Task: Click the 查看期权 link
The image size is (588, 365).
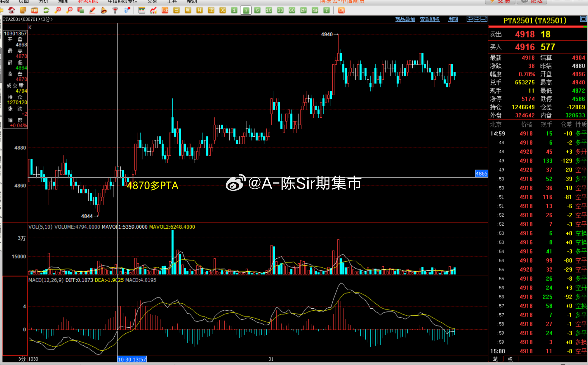Action: pos(430,19)
